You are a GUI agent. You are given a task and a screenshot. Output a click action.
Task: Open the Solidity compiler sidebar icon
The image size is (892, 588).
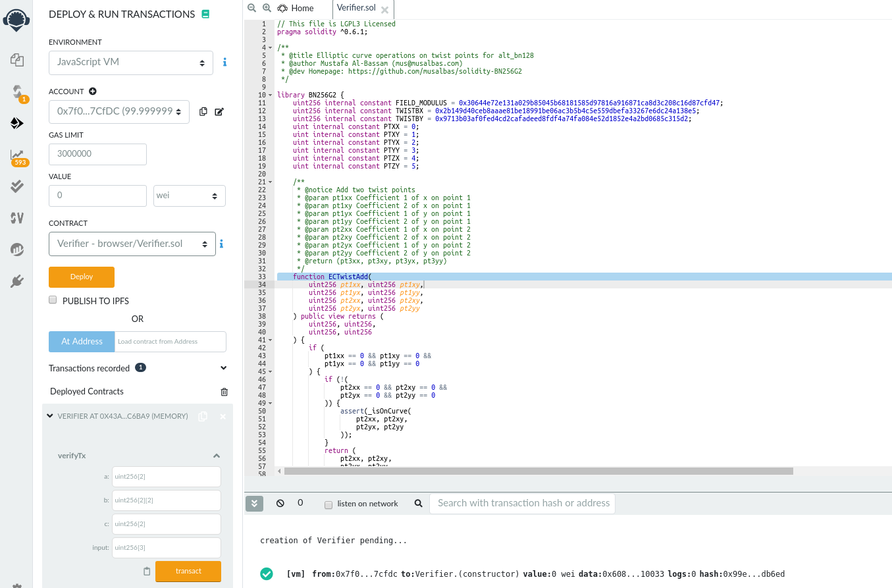pos(18,92)
